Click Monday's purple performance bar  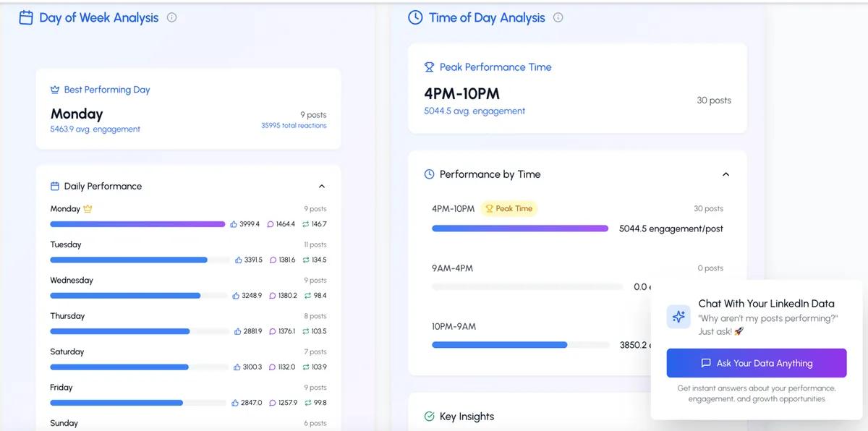pyautogui.click(x=137, y=224)
